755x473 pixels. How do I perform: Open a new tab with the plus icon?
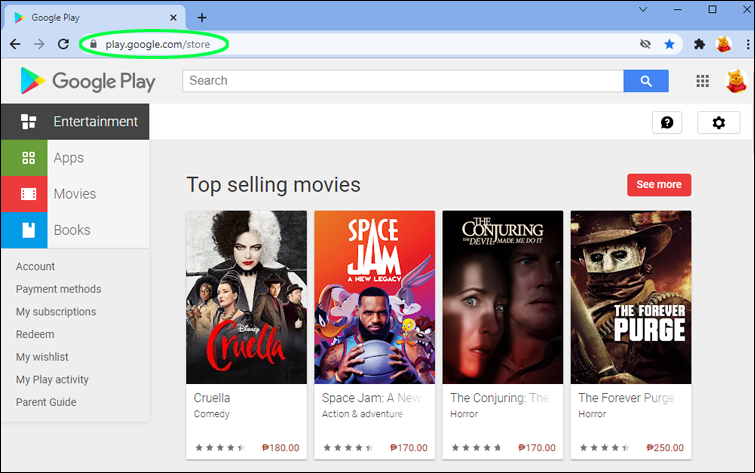point(202,18)
